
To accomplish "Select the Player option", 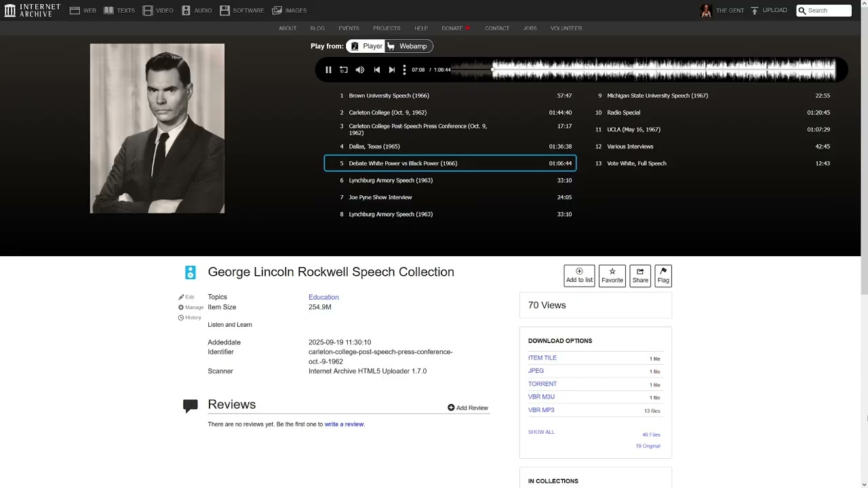I will tap(366, 46).
